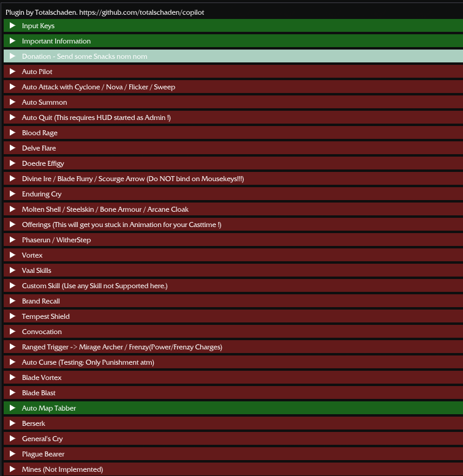Screen dimensions: 463x476
Task: Click 'Offerings (This will get you stuck' text
Action: point(72,225)
